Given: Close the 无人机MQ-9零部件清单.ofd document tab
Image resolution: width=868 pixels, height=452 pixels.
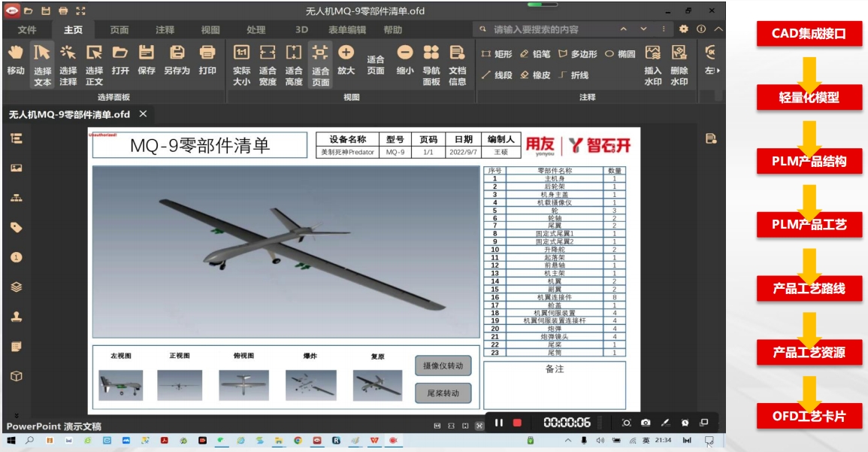Looking at the screenshot, I should pyautogui.click(x=143, y=114).
